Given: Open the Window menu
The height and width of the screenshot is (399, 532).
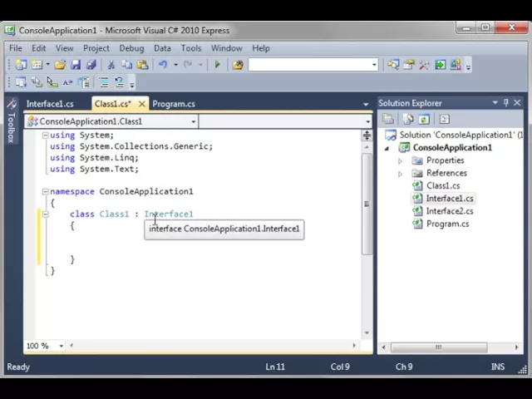Looking at the screenshot, I should coord(227,48).
